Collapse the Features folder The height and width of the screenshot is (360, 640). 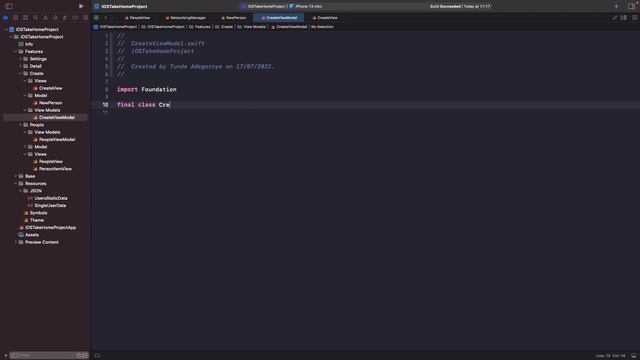click(x=16, y=51)
